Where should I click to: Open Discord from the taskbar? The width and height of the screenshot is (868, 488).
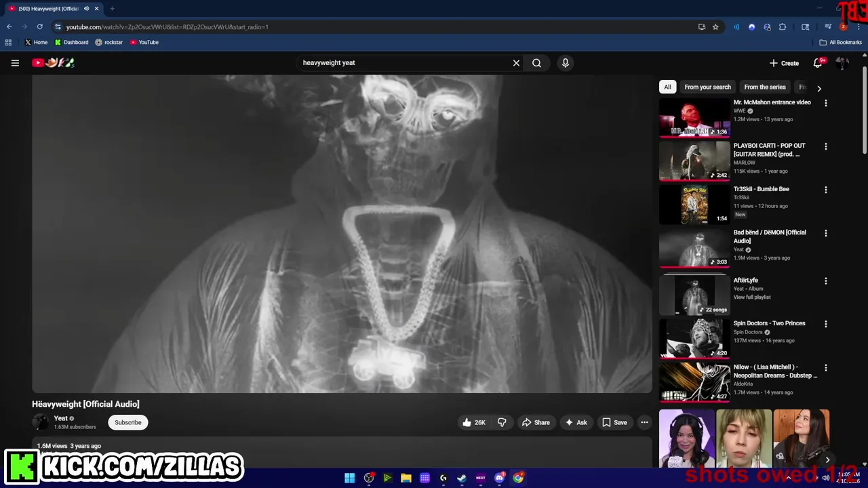point(499,478)
